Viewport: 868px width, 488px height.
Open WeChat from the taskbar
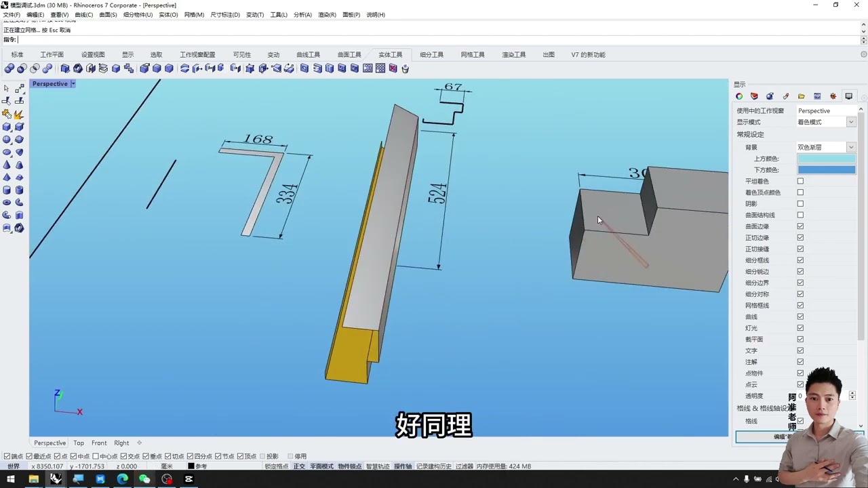(x=144, y=479)
